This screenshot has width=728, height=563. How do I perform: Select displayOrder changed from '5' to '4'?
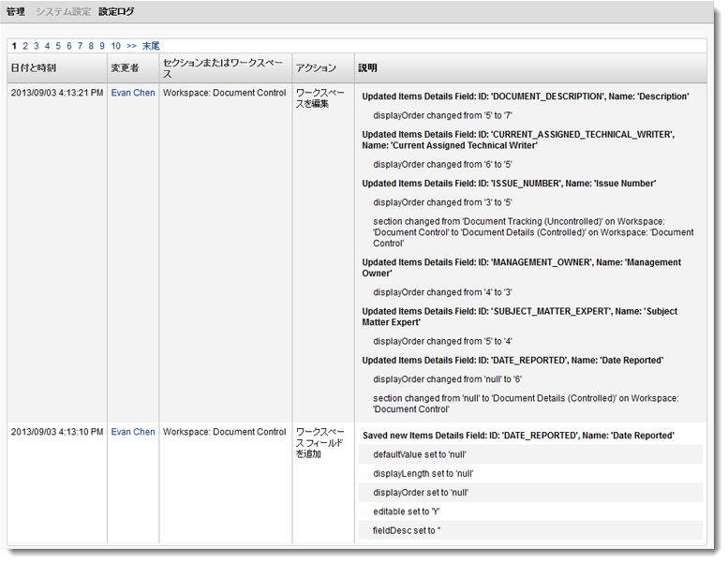click(x=442, y=341)
